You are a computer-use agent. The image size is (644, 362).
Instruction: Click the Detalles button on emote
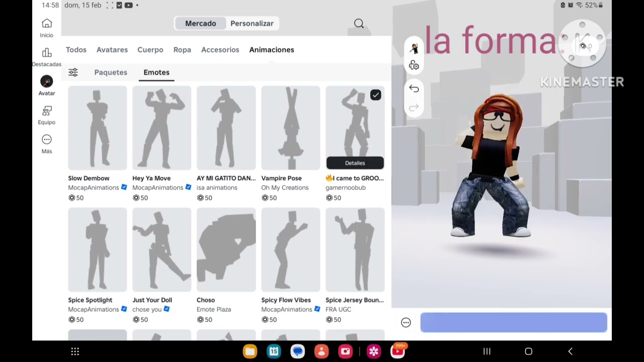[x=355, y=163]
